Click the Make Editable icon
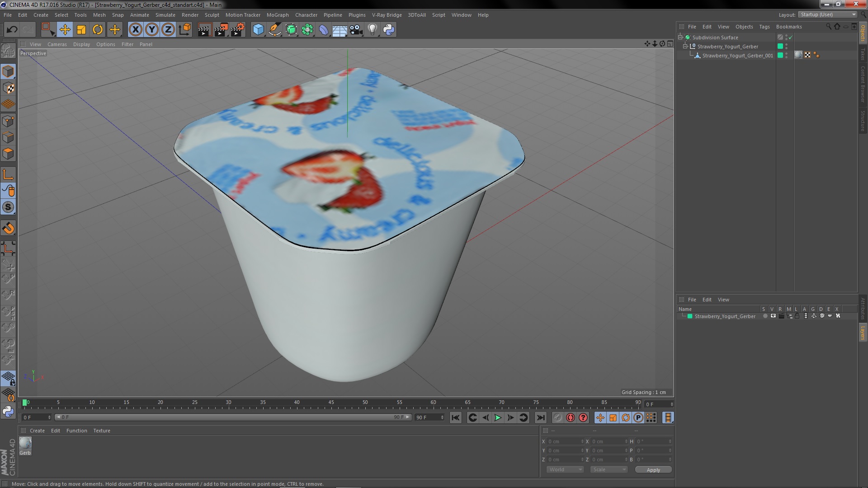This screenshot has width=868, height=488. [8, 51]
